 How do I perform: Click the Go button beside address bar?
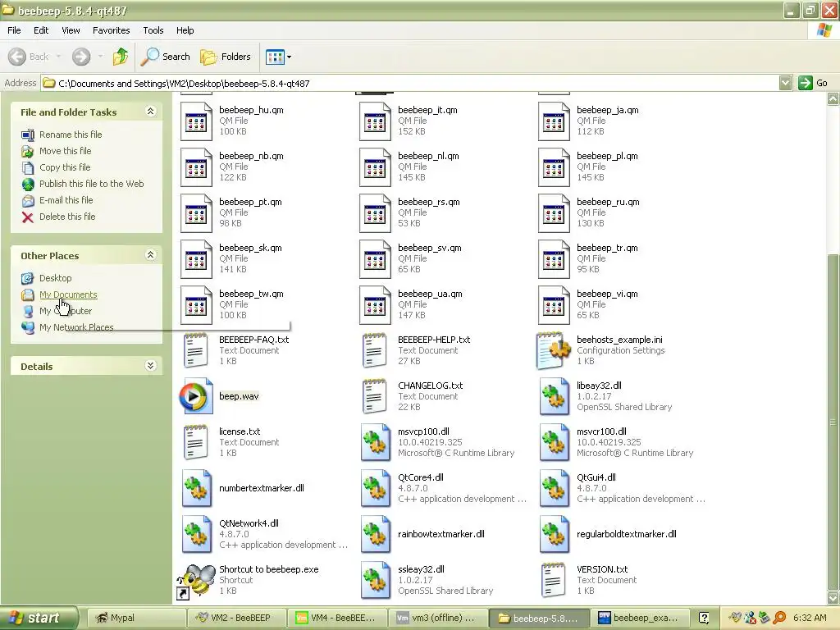pos(813,83)
